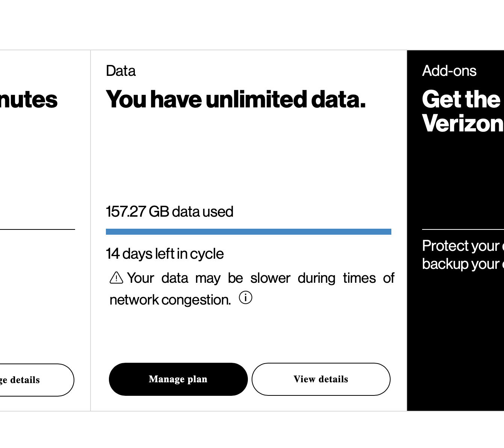This screenshot has height=448, width=504.
Task: Select the 157.27 GB data used text
Action: coord(169,212)
